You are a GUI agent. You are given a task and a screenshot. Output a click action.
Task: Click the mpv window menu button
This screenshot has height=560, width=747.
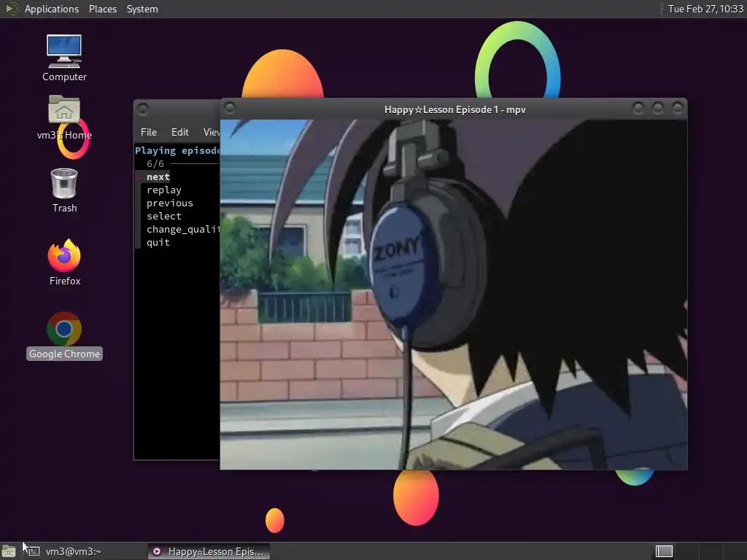click(x=230, y=108)
